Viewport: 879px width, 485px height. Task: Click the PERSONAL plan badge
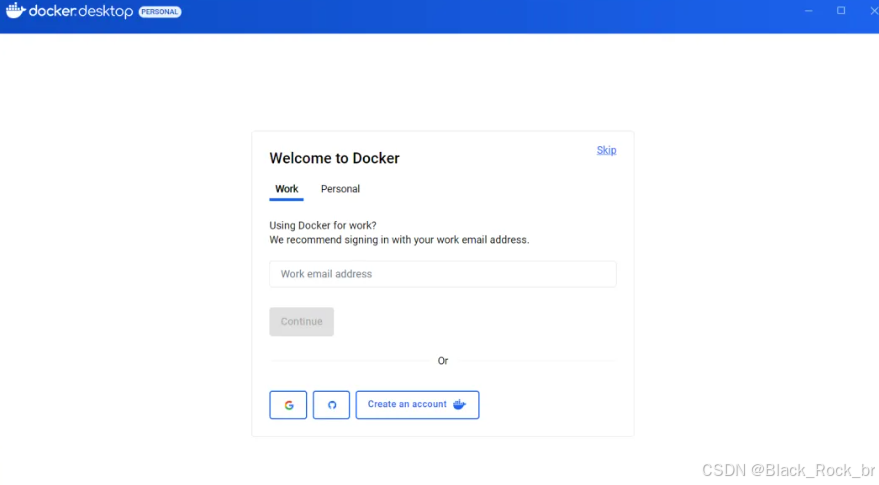click(x=160, y=12)
